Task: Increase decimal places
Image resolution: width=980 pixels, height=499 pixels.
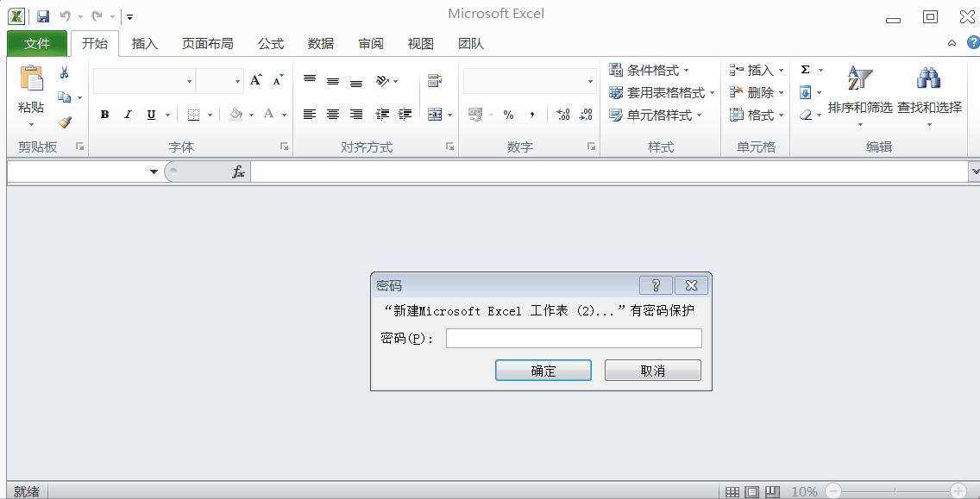Action: (x=562, y=113)
